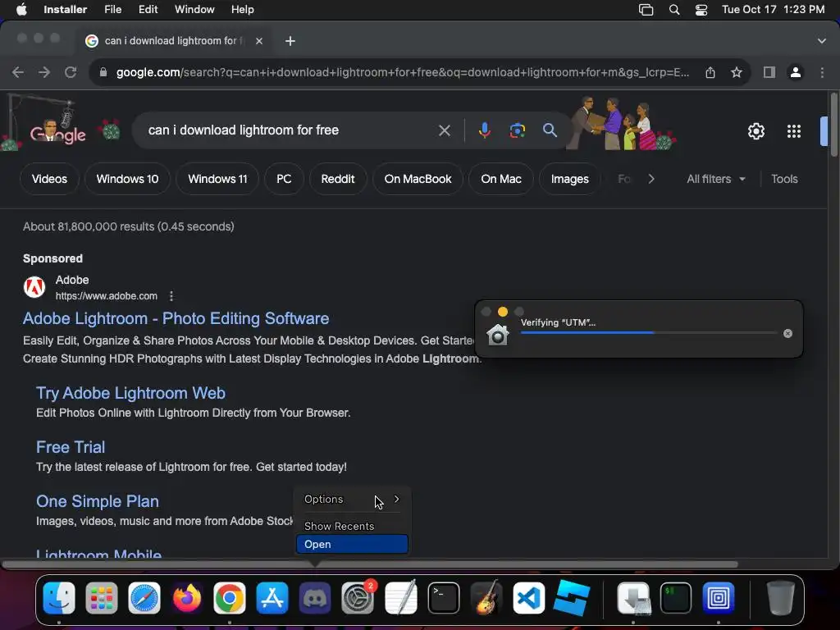Expand the tab search chevron
The width and height of the screenshot is (840, 630).
(821, 41)
